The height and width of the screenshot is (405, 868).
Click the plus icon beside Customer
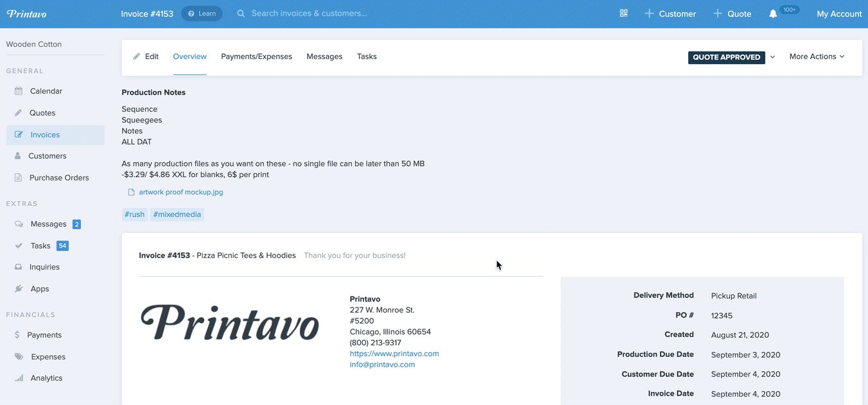[649, 13]
